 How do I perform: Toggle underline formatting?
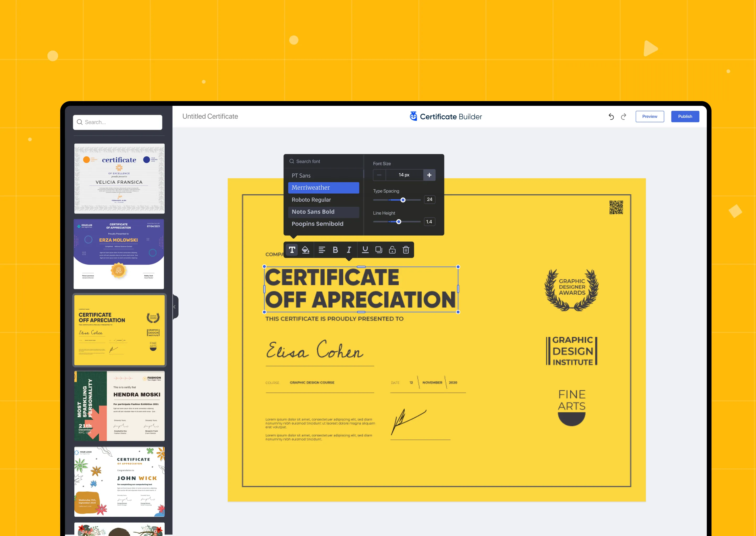point(365,250)
